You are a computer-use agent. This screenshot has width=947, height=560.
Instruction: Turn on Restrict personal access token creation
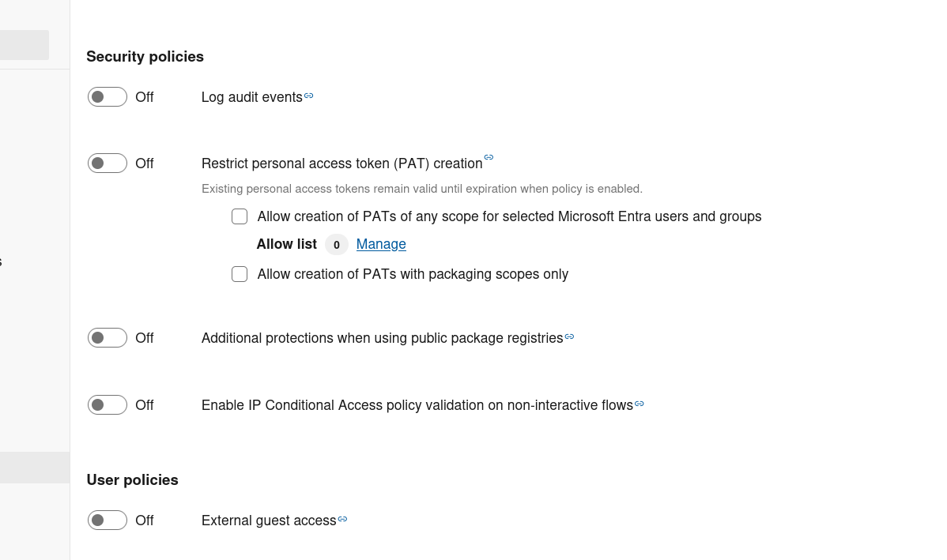pyautogui.click(x=108, y=163)
